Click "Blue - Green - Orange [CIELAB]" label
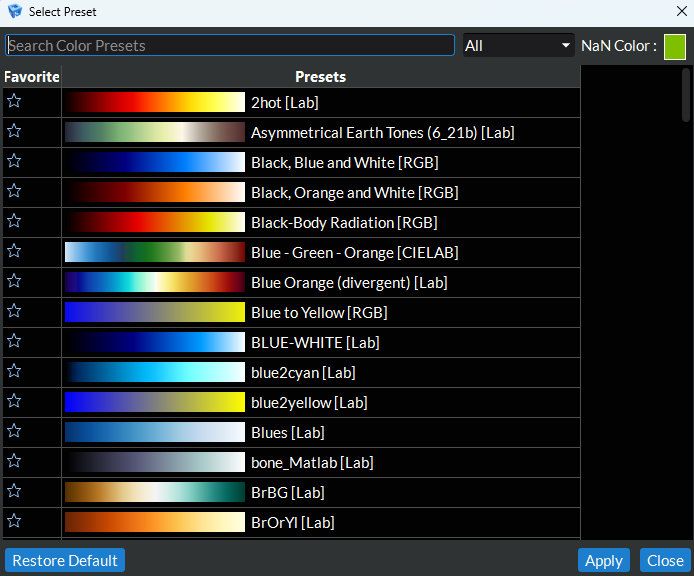This screenshot has width=694, height=576. click(355, 253)
